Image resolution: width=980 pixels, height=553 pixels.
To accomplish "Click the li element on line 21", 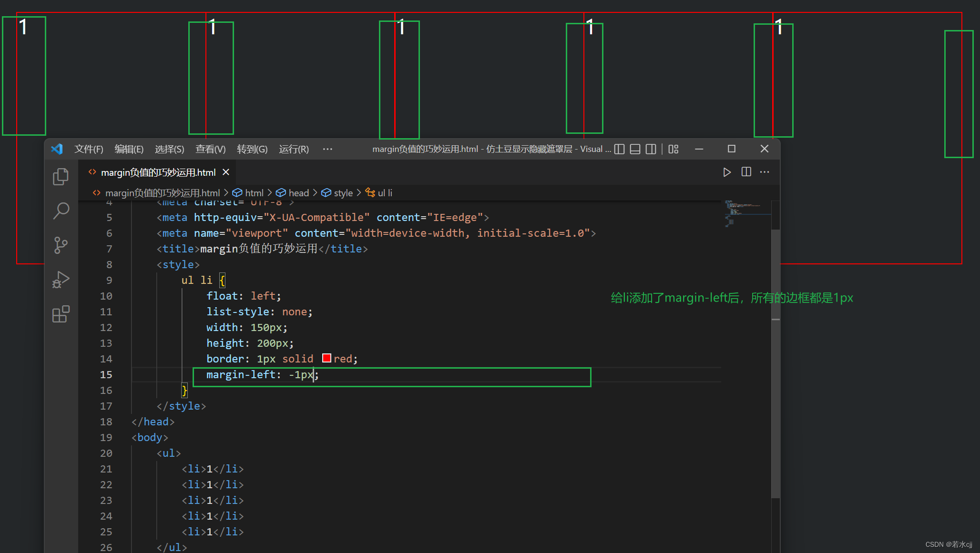I will pyautogui.click(x=213, y=469).
